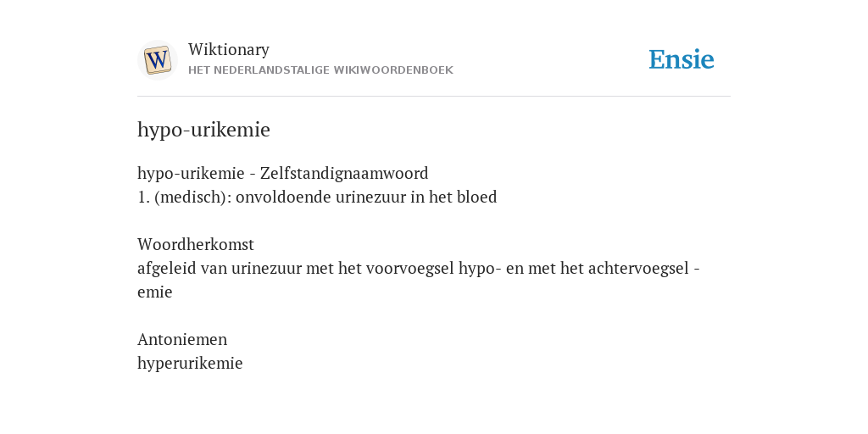Click the antonym hyperurikemie
868x434 pixels.
point(190,363)
